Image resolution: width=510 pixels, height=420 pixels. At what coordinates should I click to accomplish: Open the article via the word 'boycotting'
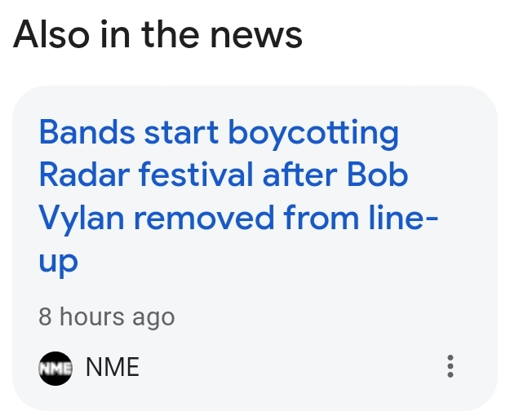[313, 134]
